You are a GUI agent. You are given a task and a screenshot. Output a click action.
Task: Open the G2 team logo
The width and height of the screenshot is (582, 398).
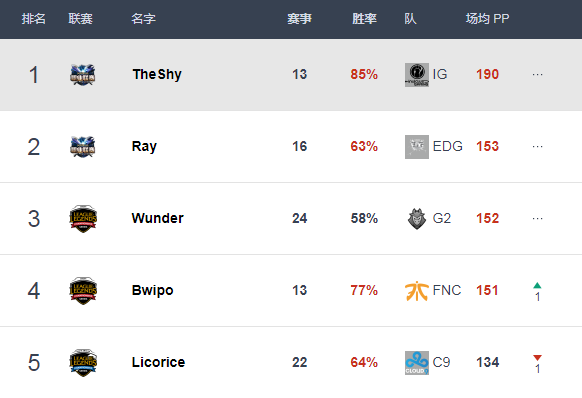(417, 219)
